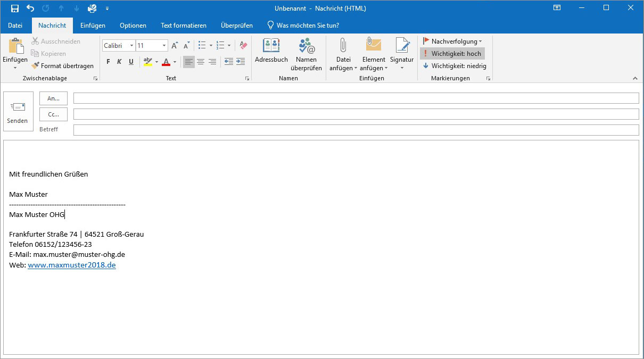Open the Text formatieren tab

click(x=184, y=25)
